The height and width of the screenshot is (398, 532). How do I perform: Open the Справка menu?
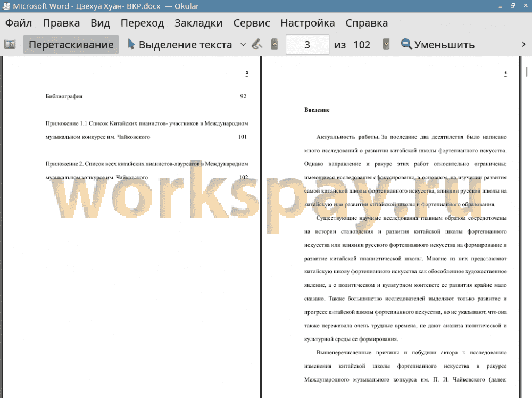367,23
